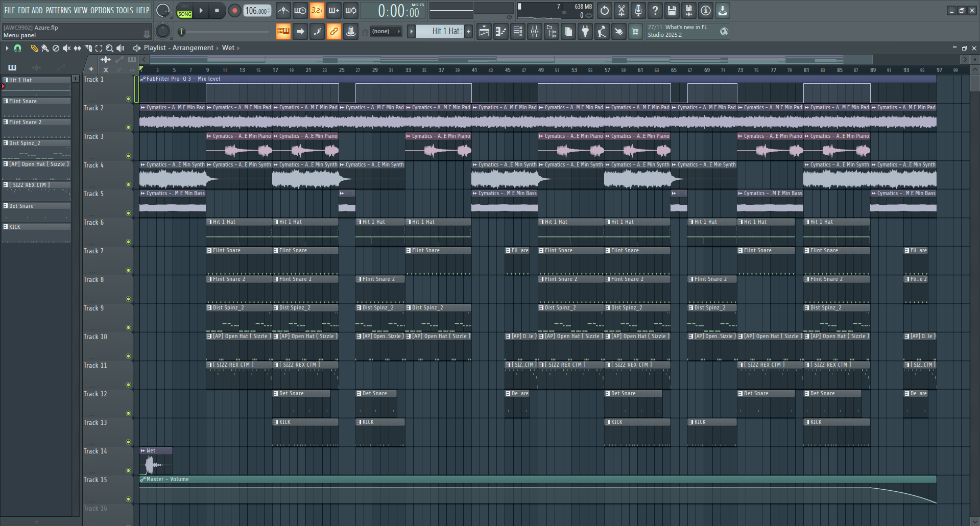Open the Mixer window icon
Image resolution: width=980 pixels, height=526 pixels.
click(x=535, y=32)
